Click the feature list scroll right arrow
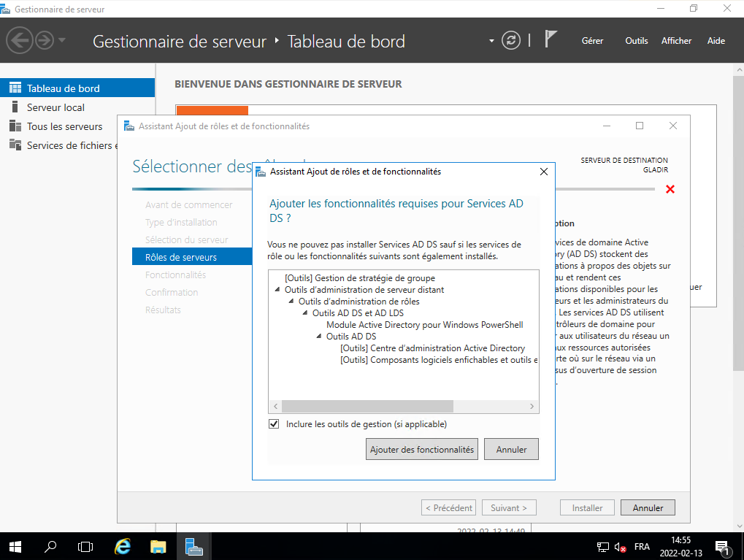 pyautogui.click(x=532, y=406)
